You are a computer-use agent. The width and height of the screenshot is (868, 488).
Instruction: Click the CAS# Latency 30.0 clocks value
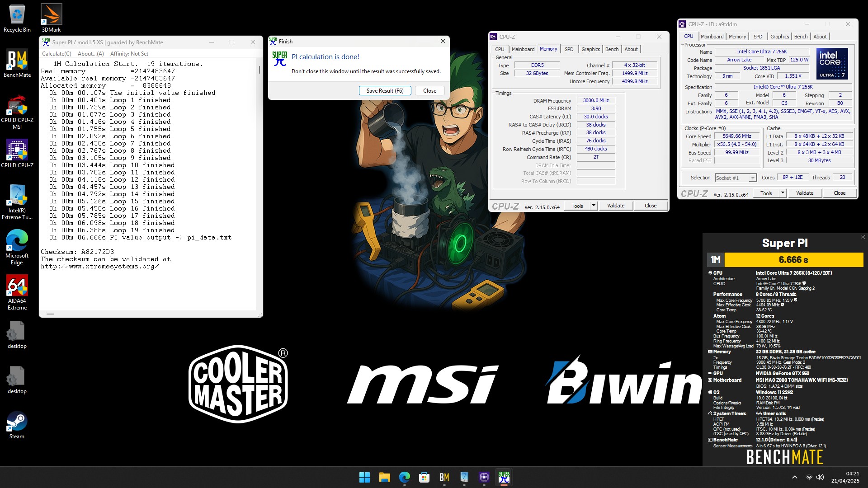[596, 117]
